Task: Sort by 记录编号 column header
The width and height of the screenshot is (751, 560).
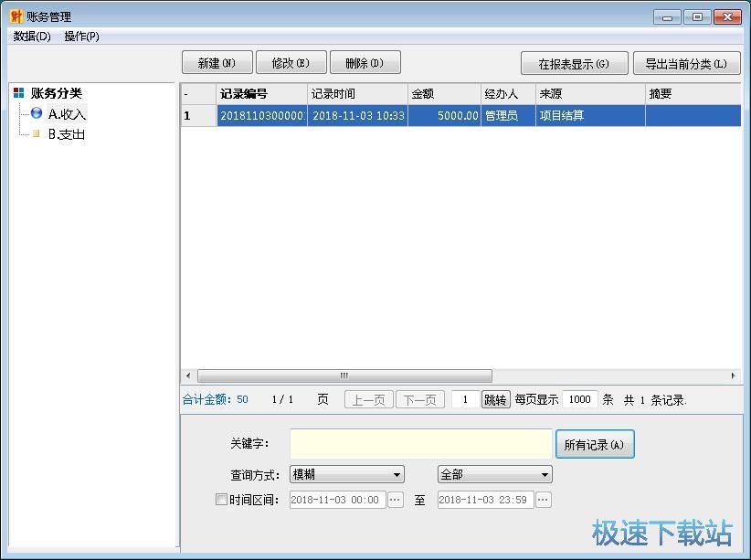Action: [x=262, y=94]
